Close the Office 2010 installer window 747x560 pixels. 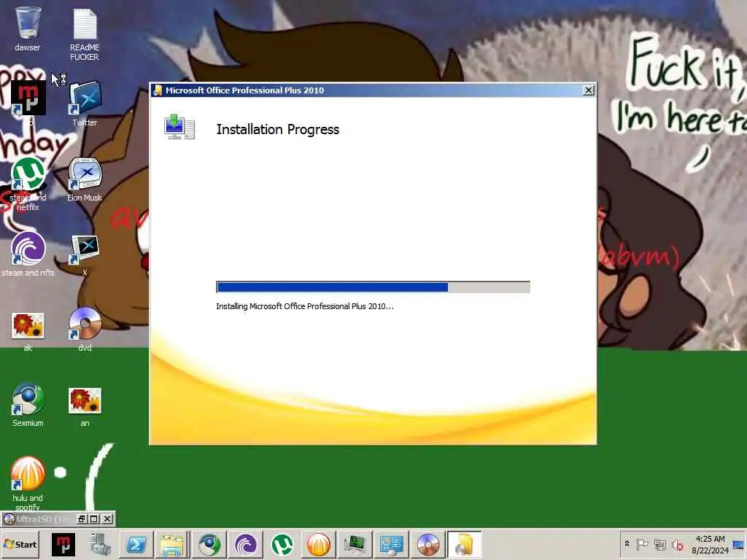589,90
